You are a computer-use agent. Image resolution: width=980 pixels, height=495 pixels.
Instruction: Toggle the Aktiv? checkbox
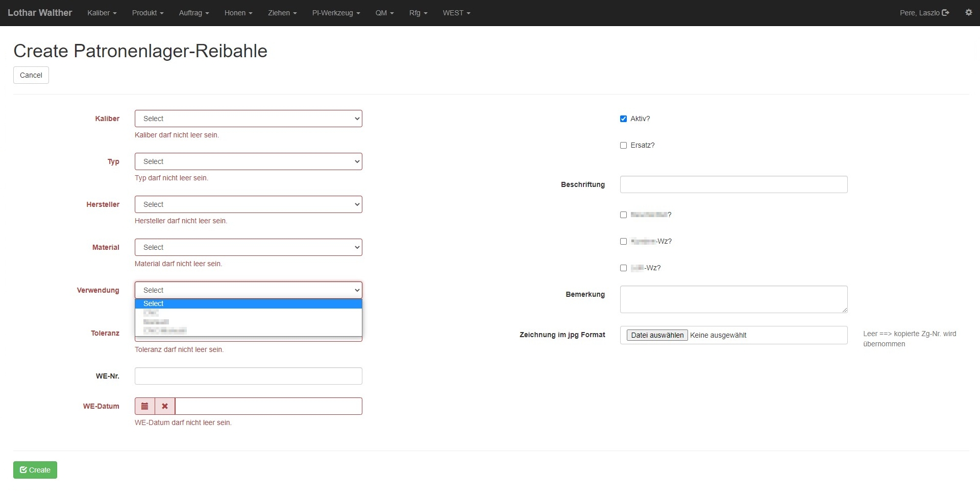click(x=623, y=119)
